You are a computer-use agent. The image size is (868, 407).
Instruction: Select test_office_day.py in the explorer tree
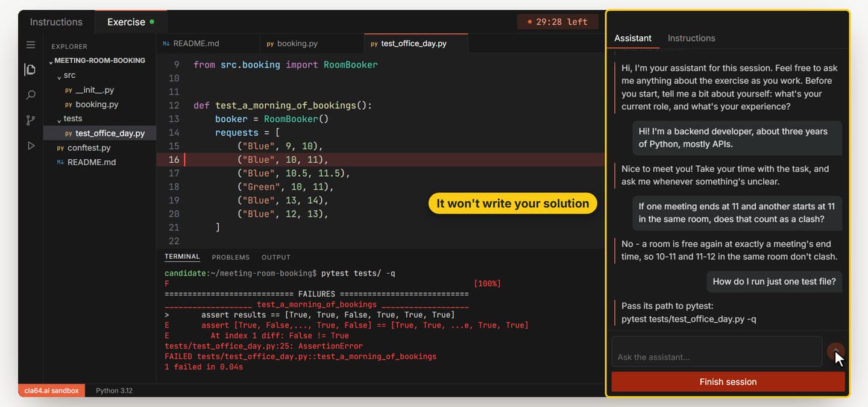(x=100, y=133)
